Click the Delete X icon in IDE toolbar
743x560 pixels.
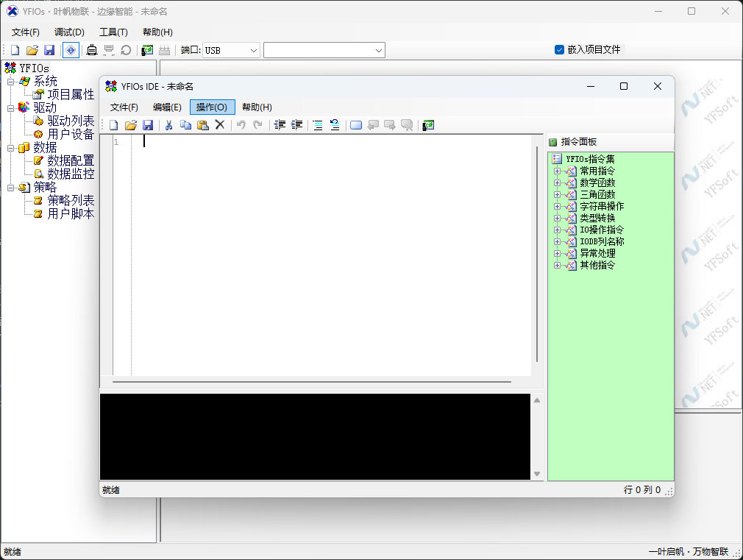220,125
